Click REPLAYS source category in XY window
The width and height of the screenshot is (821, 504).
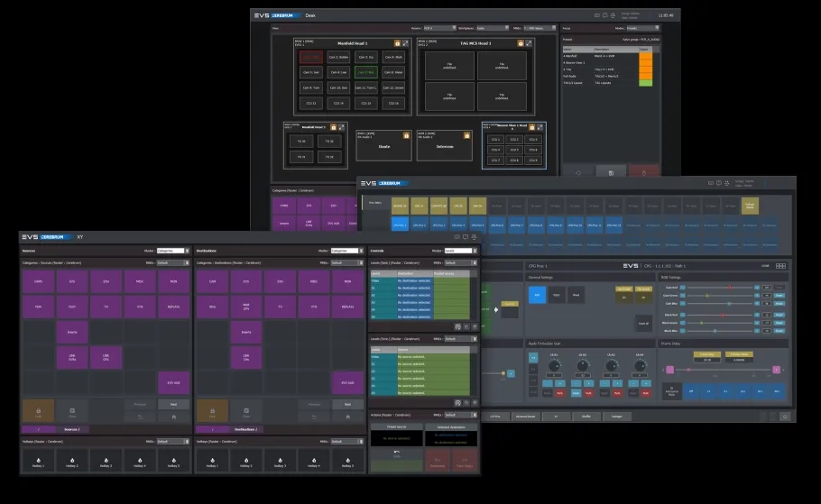click(x=173, y=307)
